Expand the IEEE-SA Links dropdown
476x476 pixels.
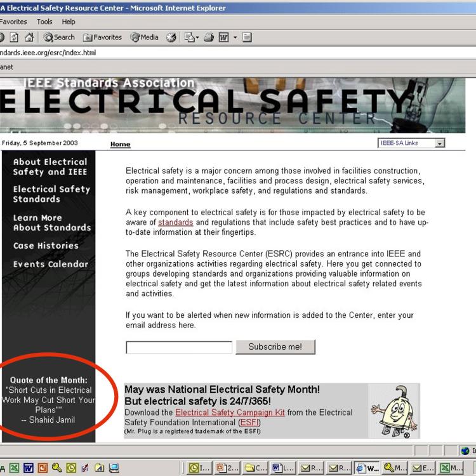click(440, 143)
